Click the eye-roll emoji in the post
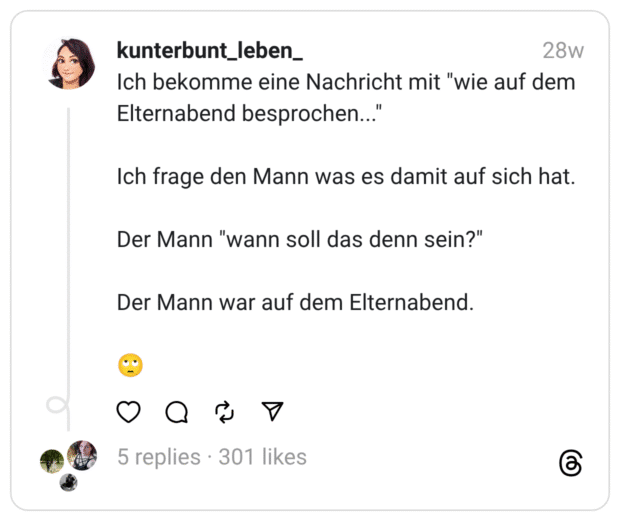The width and height of the screenshot is (620, 521). point(130,366)
